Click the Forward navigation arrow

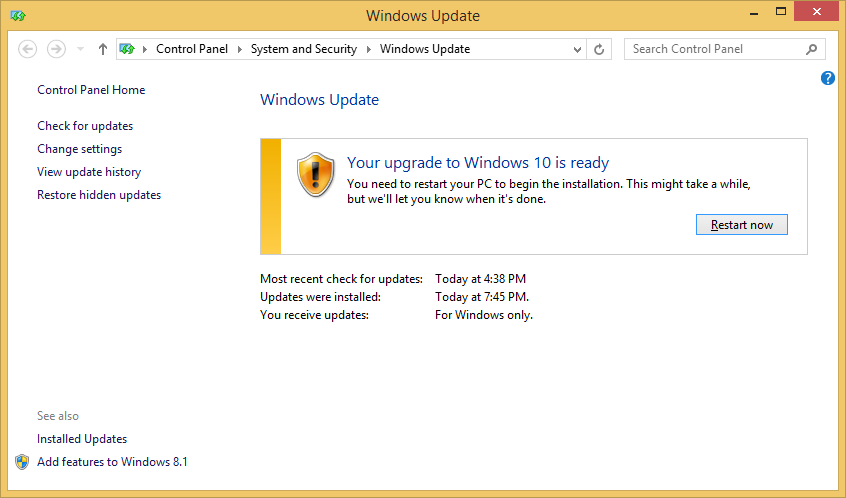[x=56, y=49]
